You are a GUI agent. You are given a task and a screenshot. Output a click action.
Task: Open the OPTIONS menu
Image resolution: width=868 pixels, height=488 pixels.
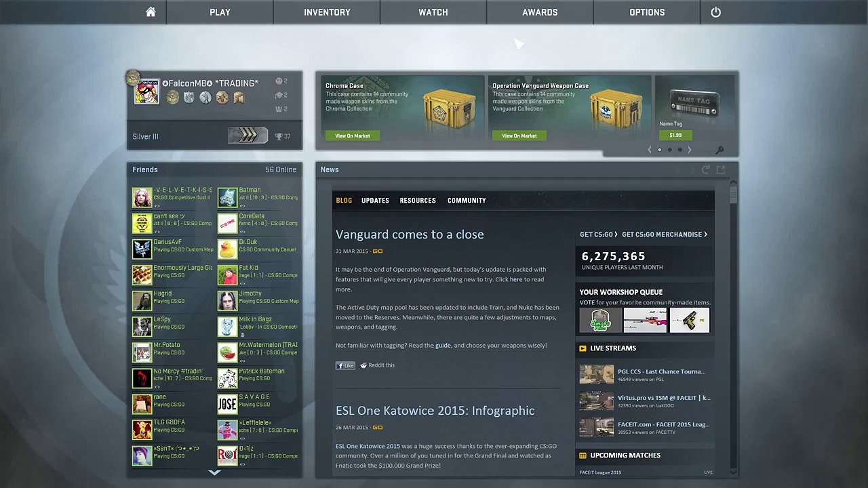pos(647,12)
